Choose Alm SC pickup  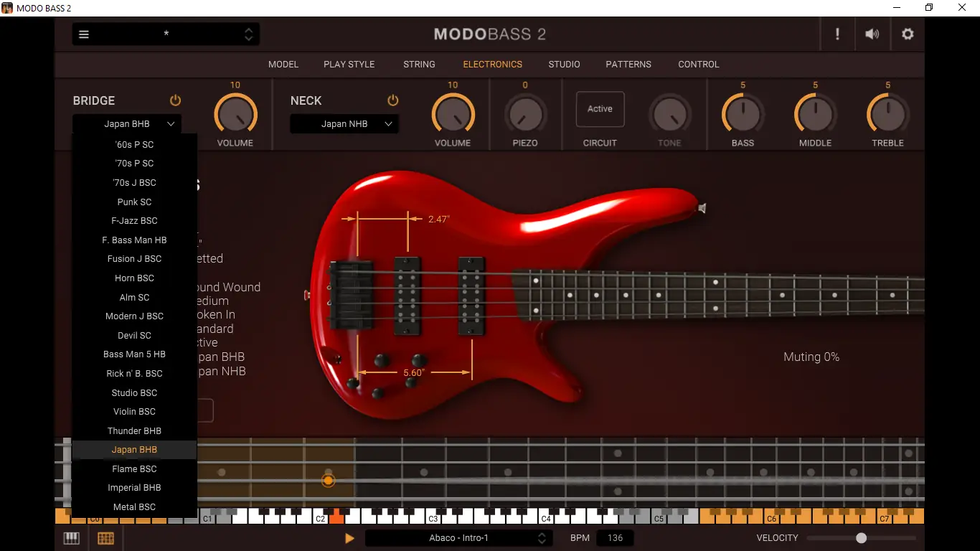coord(134,297)
